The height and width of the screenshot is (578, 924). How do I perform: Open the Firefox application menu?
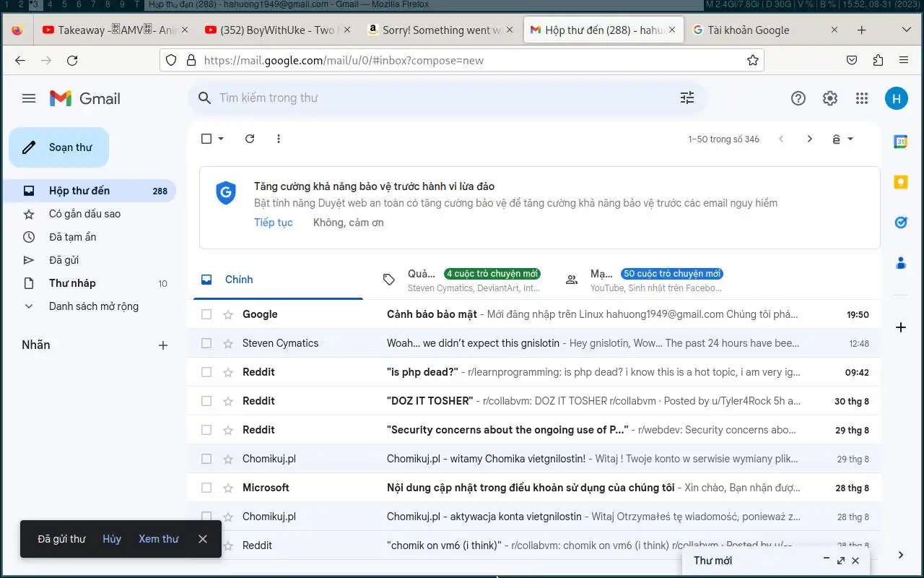[904, 60]
